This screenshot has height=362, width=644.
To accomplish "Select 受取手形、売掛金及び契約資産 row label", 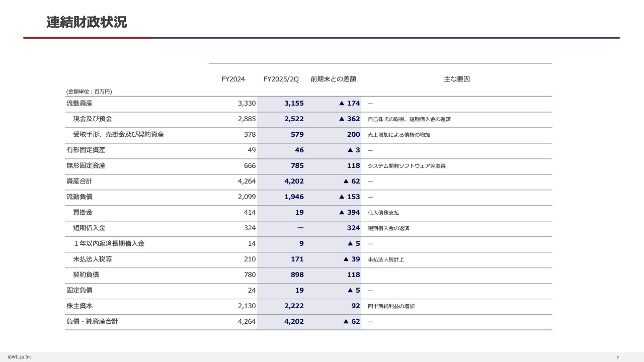I will tap(118, 135).
